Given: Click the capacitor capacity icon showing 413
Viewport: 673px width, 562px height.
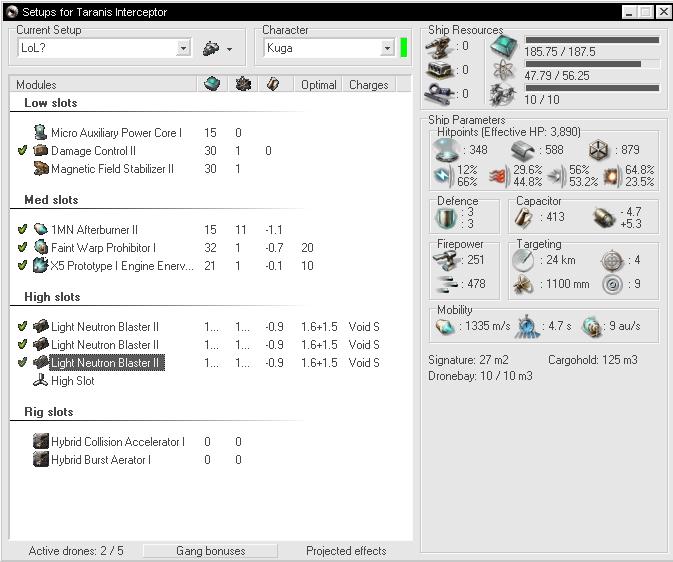Looking at the screenshot, I should (524, 218).
